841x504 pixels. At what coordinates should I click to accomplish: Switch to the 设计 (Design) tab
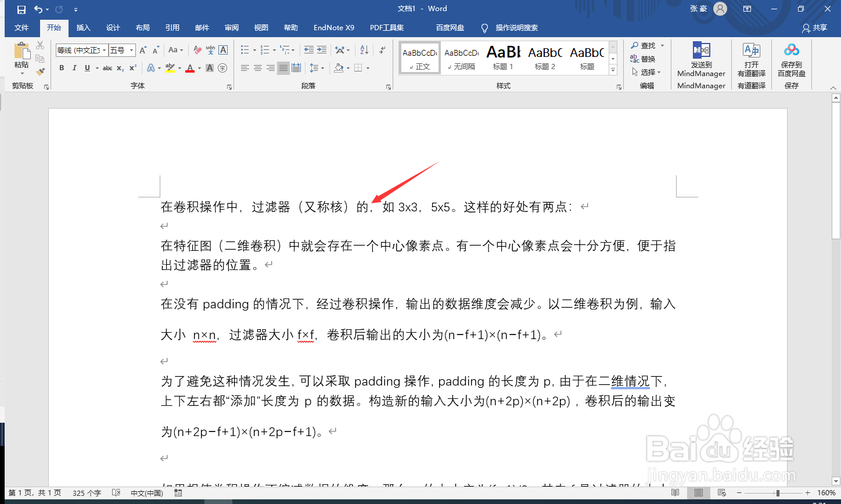(113, 27)
